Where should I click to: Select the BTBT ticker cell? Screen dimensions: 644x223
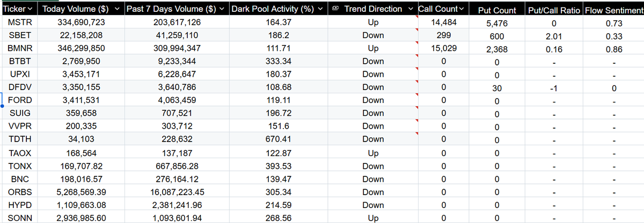20,61
